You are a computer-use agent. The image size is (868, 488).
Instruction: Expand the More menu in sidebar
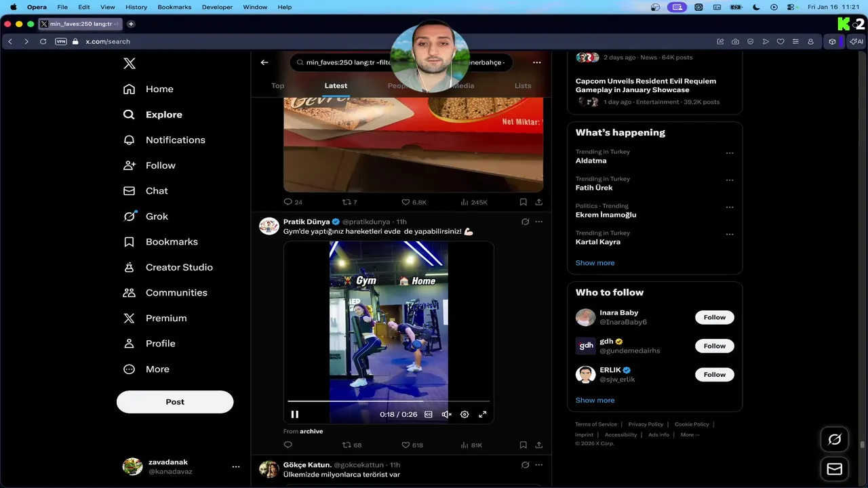coord(146,369)
